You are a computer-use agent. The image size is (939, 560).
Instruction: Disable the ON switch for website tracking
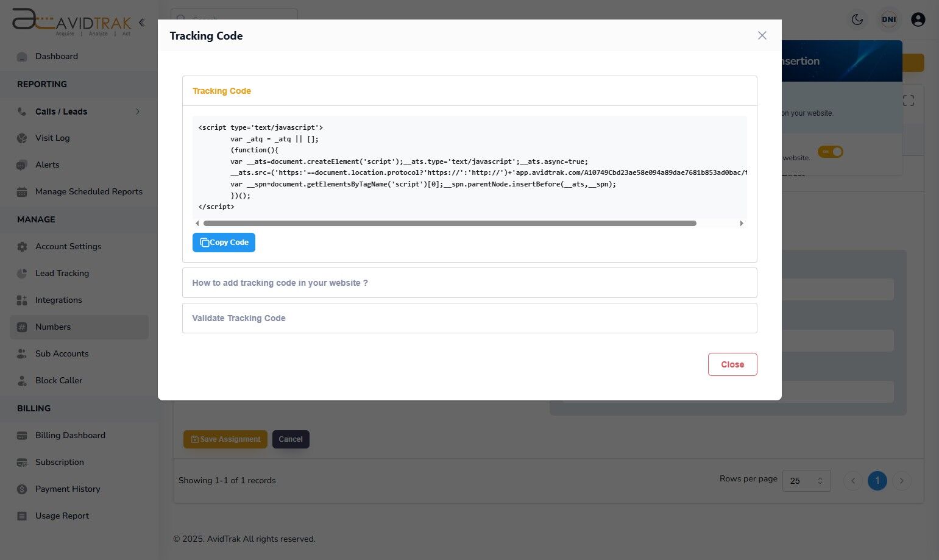click(830, 152)
